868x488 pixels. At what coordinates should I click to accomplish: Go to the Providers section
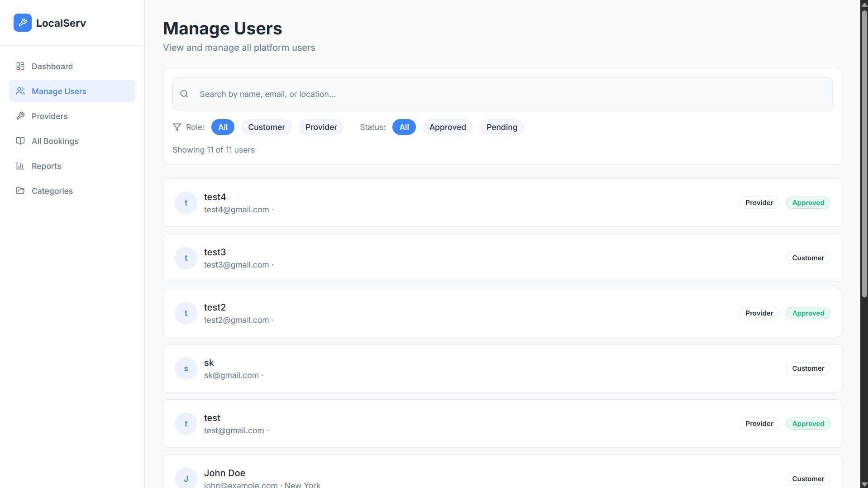click(x=72, y=116)
